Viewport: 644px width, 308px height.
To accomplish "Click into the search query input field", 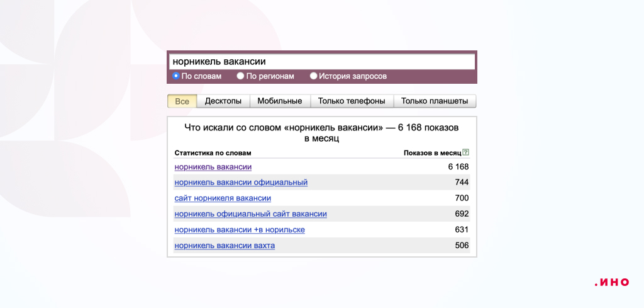I will pos(322,62).
